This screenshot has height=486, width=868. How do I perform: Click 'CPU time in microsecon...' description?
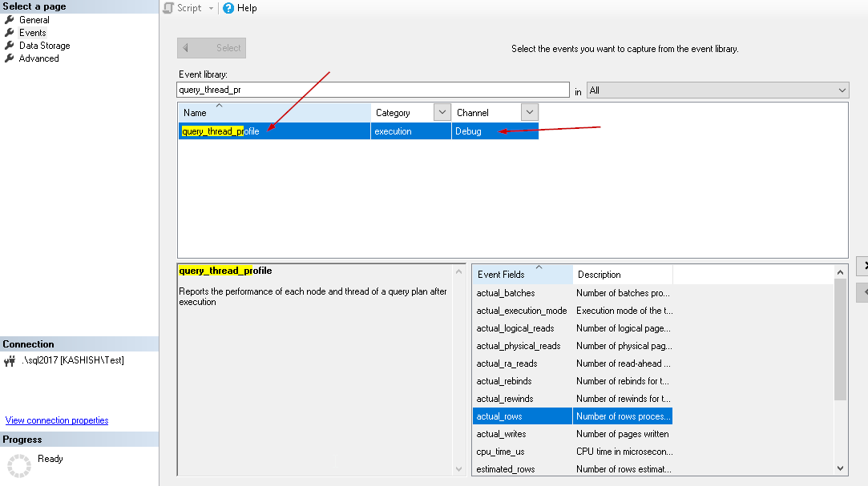pyautogui.click(x=624, y=452)
